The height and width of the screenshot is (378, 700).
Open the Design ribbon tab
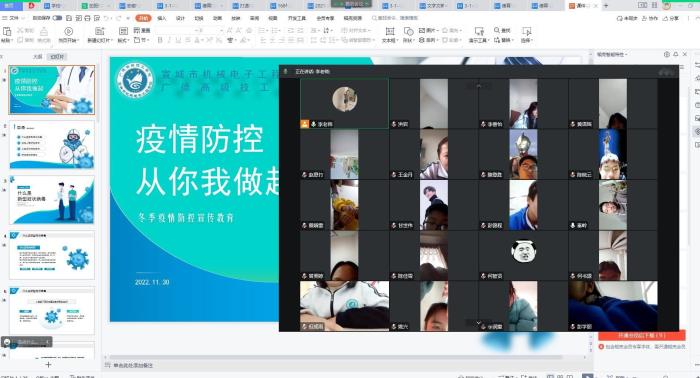(x=180, y=18)
